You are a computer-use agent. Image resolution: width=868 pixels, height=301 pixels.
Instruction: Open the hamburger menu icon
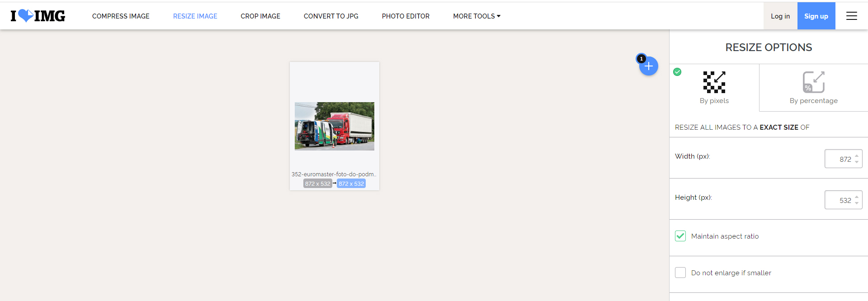(852, 16)
